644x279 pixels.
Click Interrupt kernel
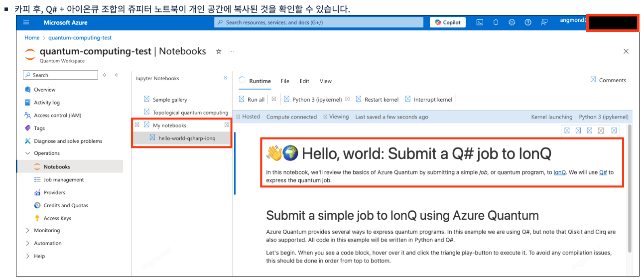coord(428,99)
